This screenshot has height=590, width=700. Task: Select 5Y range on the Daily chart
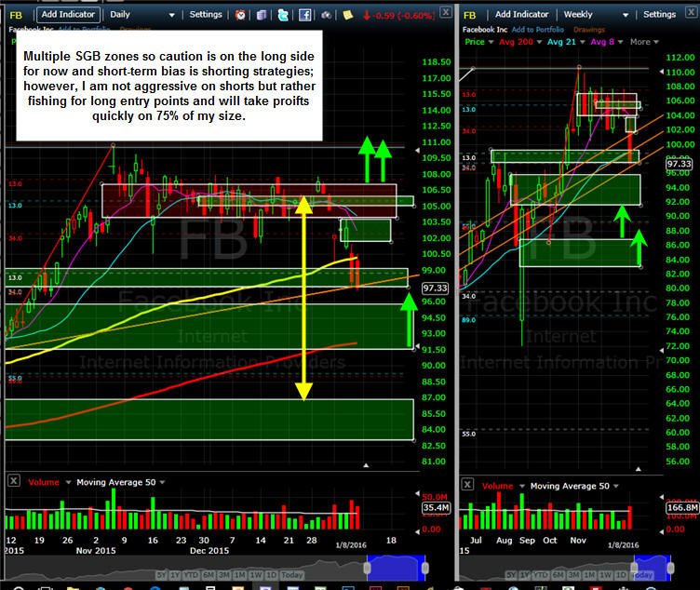(x=161, y=575)
